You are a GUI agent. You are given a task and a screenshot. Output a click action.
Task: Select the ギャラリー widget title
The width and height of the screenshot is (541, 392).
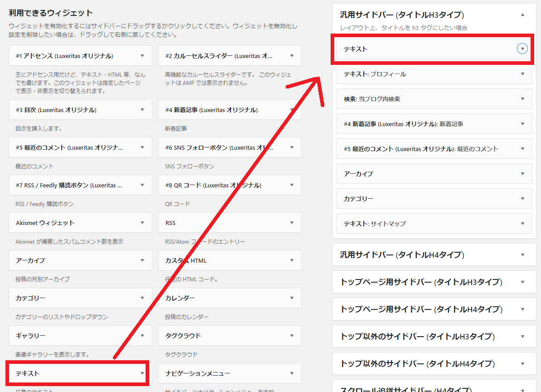pos(30,336)
